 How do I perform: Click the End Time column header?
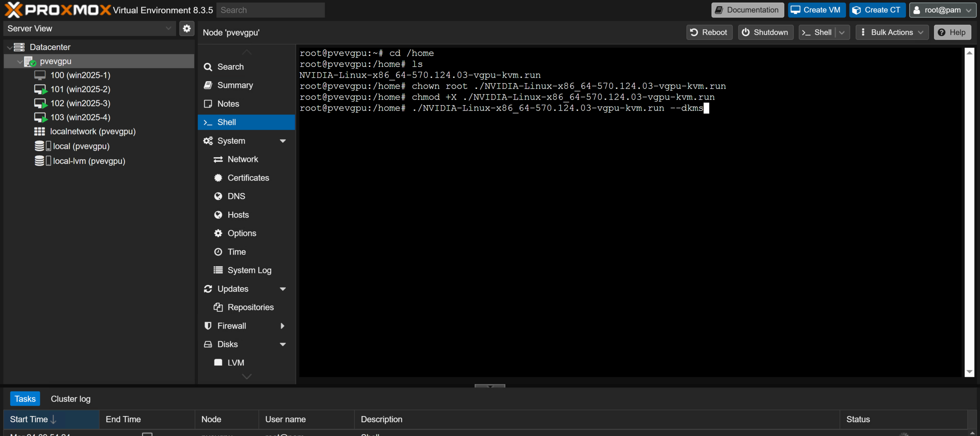click(147, 419)
